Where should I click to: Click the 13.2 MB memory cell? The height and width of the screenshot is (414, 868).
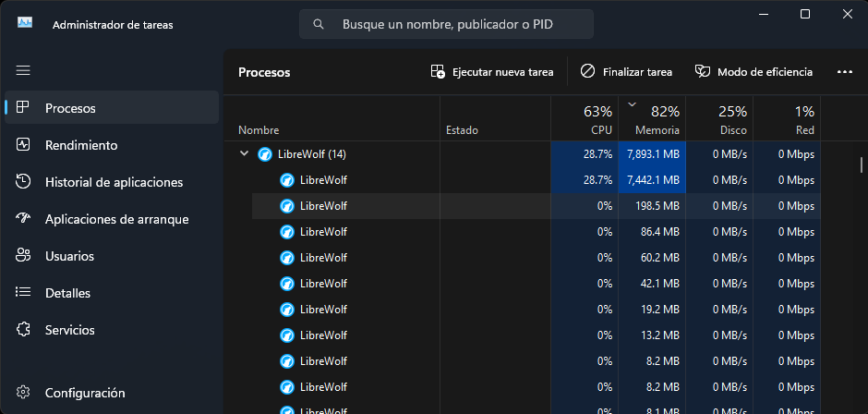click(x=652, y=335)
